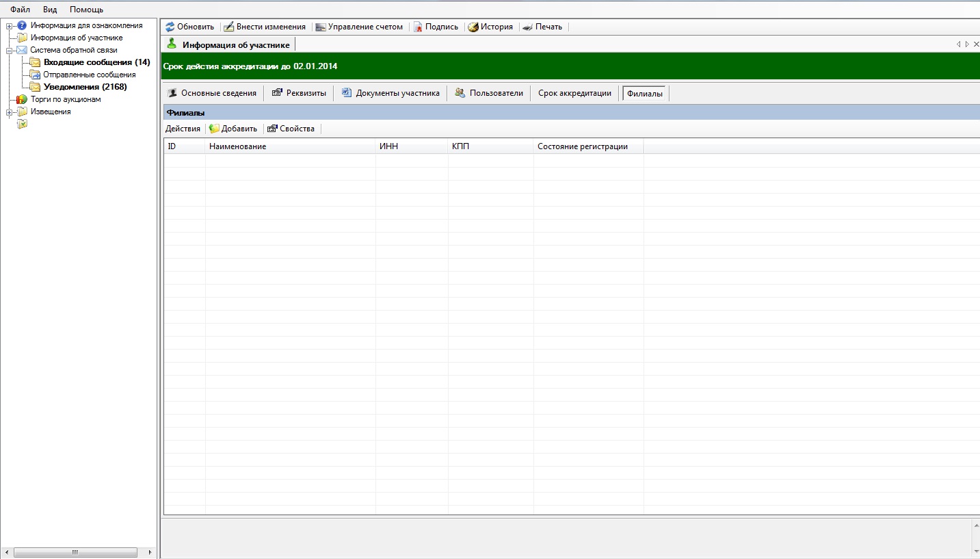Open the Файл menu
This screenshot has height=559, width=980.
click(x=21, y=10)
